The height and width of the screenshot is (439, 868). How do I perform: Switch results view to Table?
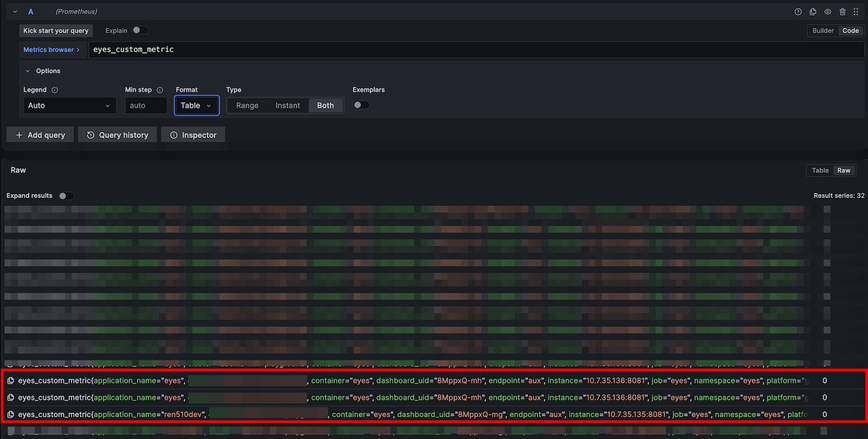point(820,171)
